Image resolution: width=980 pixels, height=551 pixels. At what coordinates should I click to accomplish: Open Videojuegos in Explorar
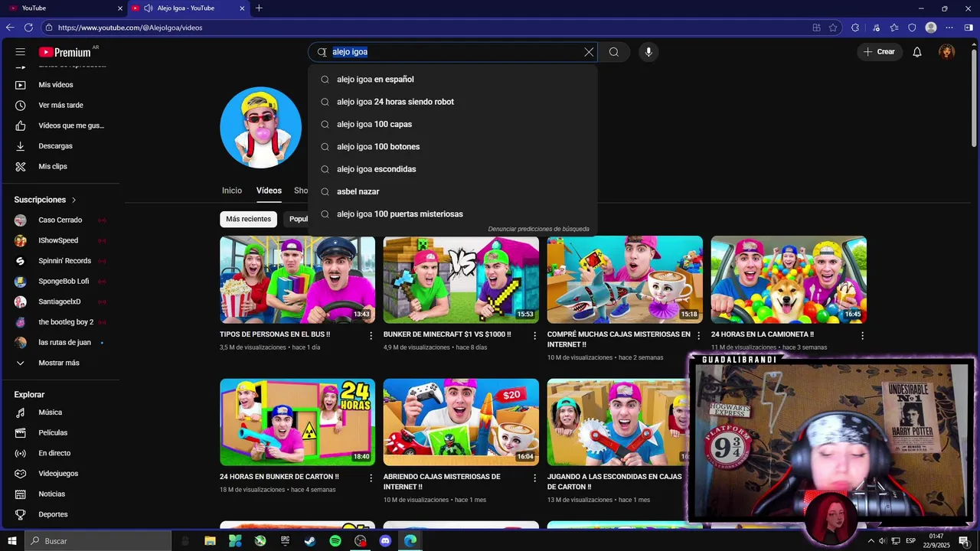pos(60,474)
